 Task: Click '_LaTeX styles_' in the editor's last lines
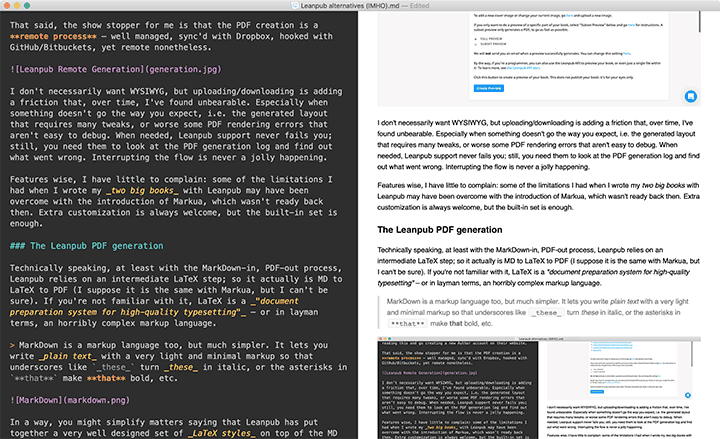coord(221,433)
